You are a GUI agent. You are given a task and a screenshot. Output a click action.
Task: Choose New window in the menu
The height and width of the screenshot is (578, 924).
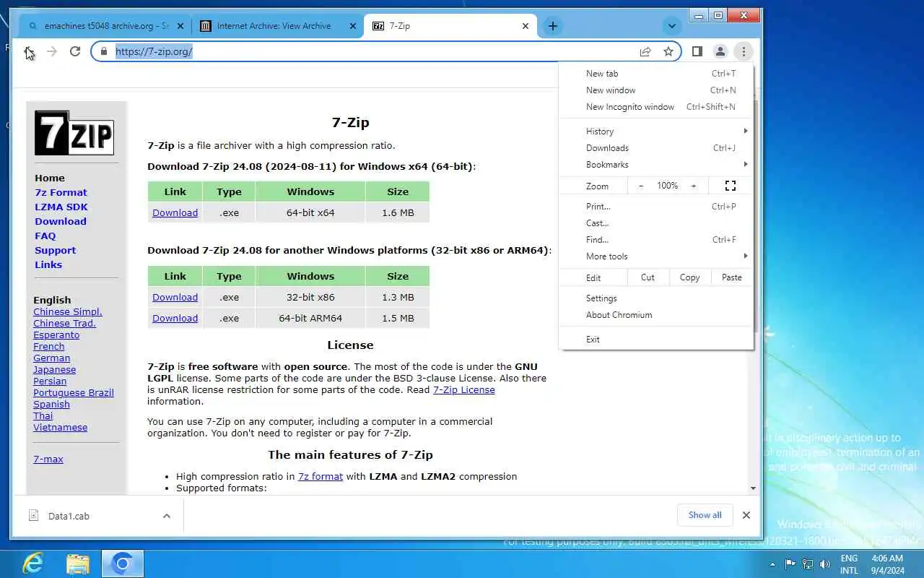pyautogui.click(x=655, y=90)
